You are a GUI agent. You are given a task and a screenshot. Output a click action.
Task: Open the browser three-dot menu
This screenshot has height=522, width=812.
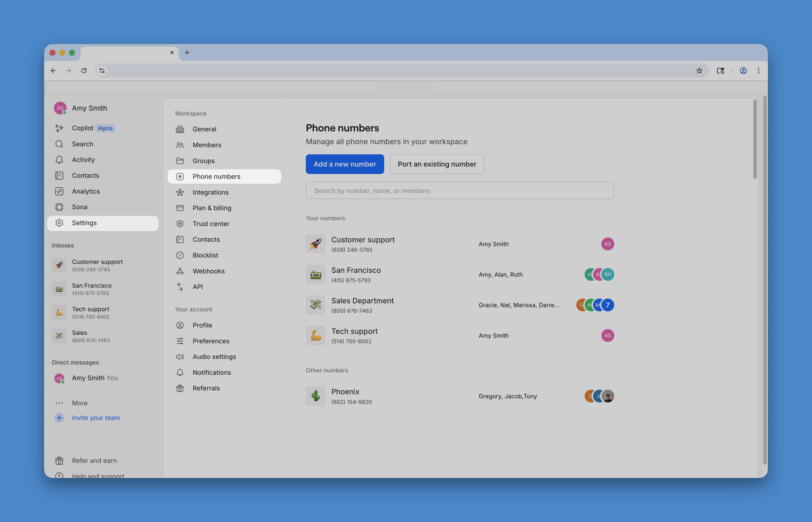pos(758,70)
